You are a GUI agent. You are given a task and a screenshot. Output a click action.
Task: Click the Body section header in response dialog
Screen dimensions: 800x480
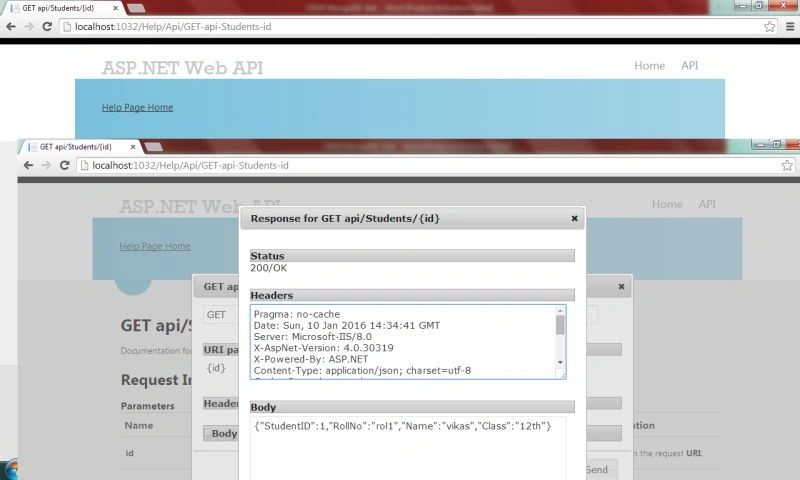412,407
